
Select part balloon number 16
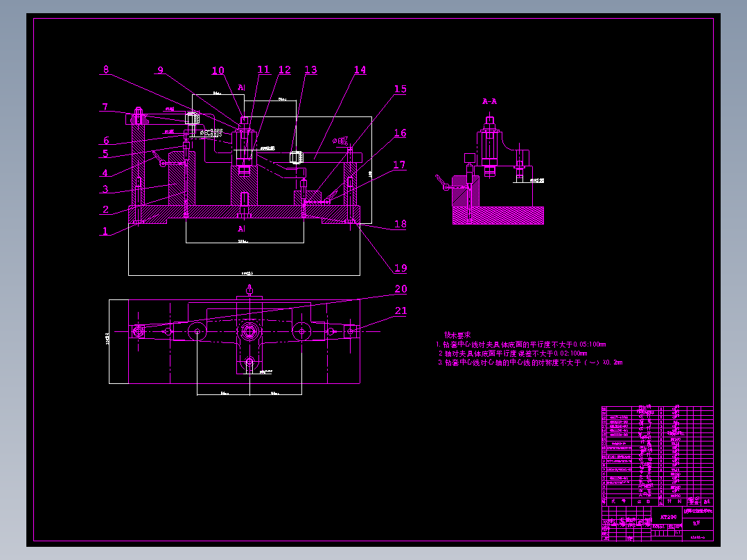pos(401,133)
